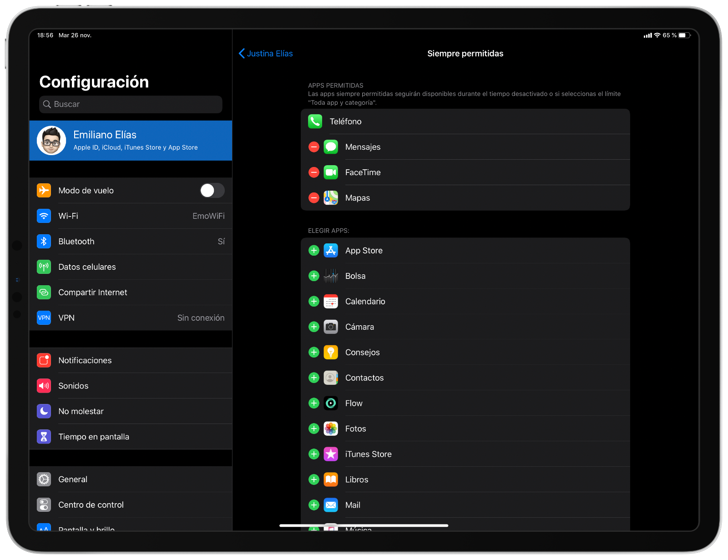Click the App Store icon
The width and height of the screenshot is (728, 560).
[x=331, y=251]
